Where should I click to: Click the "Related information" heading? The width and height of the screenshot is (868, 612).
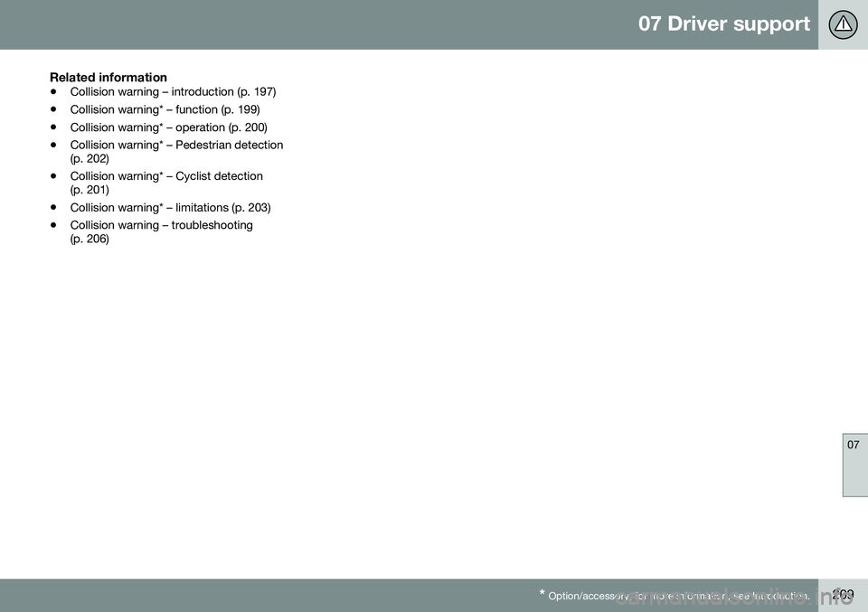point(108,78)
